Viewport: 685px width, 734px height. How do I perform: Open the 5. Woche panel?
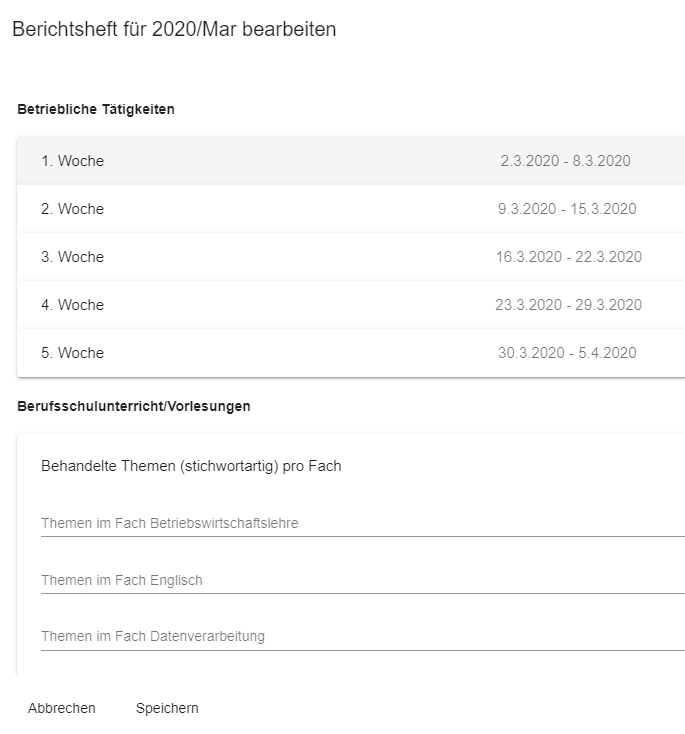[73, 353]
